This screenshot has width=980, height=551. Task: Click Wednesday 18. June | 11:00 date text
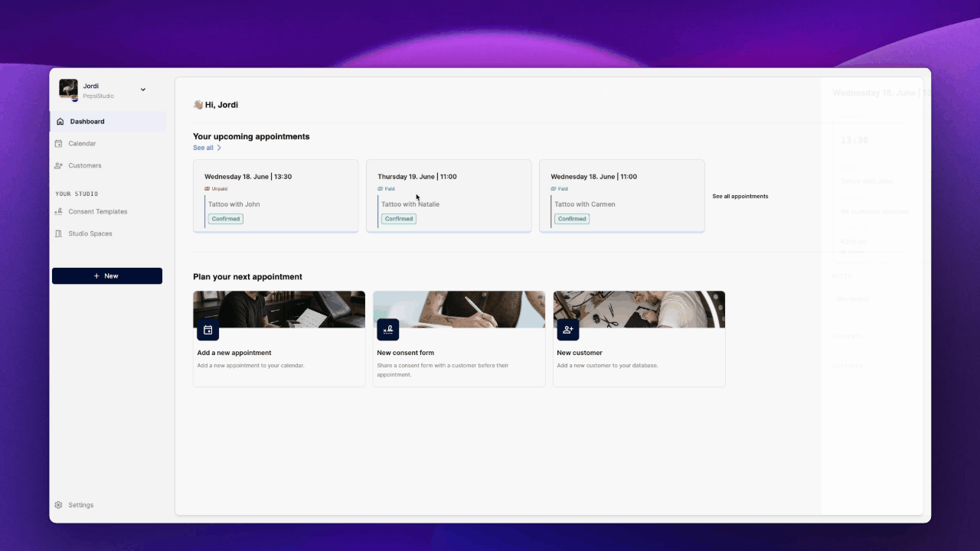[594, 177]
